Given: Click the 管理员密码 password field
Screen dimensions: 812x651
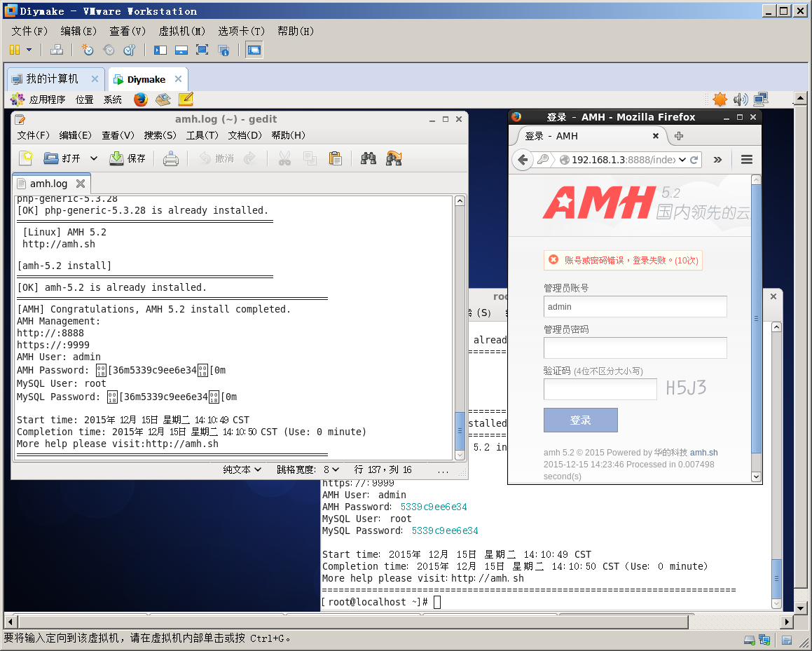Looking at the screenshot, I should [x=635, y=348].
